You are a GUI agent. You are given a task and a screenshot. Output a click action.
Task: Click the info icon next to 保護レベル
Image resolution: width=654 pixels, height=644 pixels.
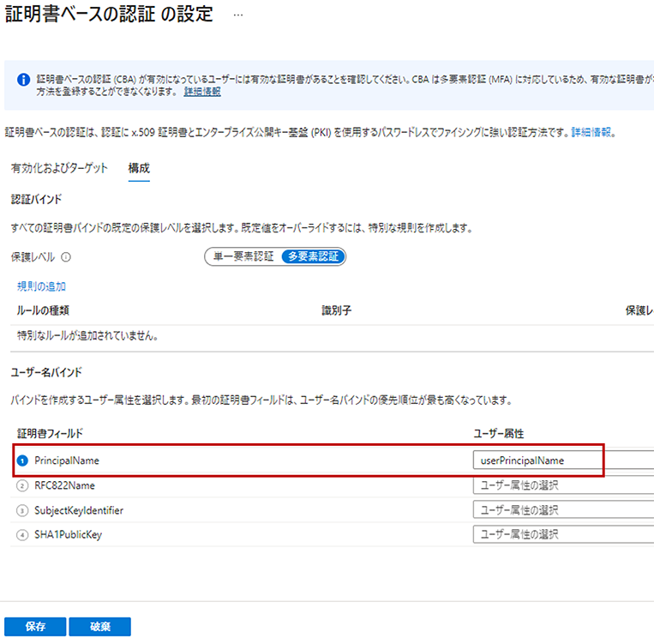tap(66, 256)
